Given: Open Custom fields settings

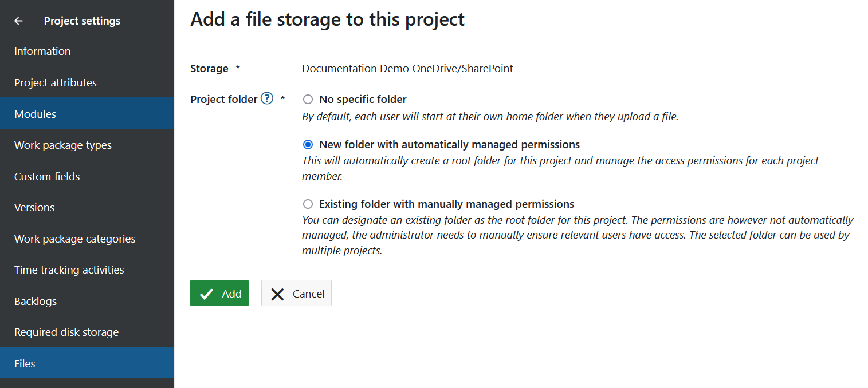Looking at the screenshot, I should pos(47,176).
